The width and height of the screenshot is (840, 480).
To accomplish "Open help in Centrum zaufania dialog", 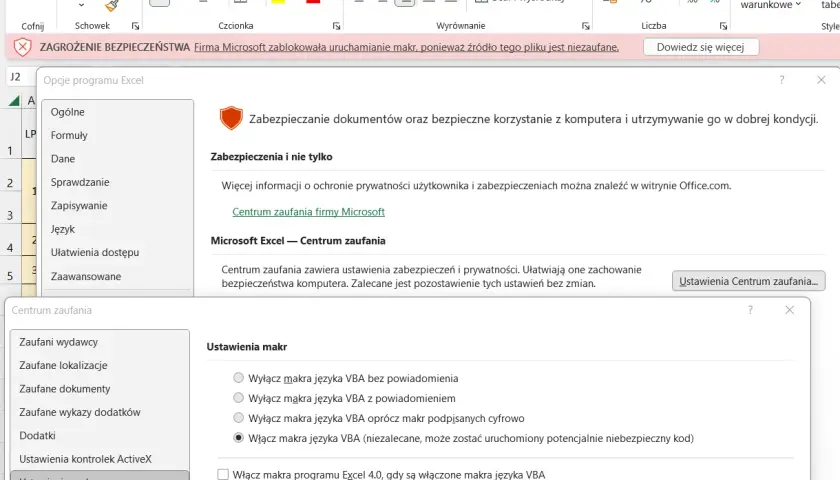I will 750,310.
